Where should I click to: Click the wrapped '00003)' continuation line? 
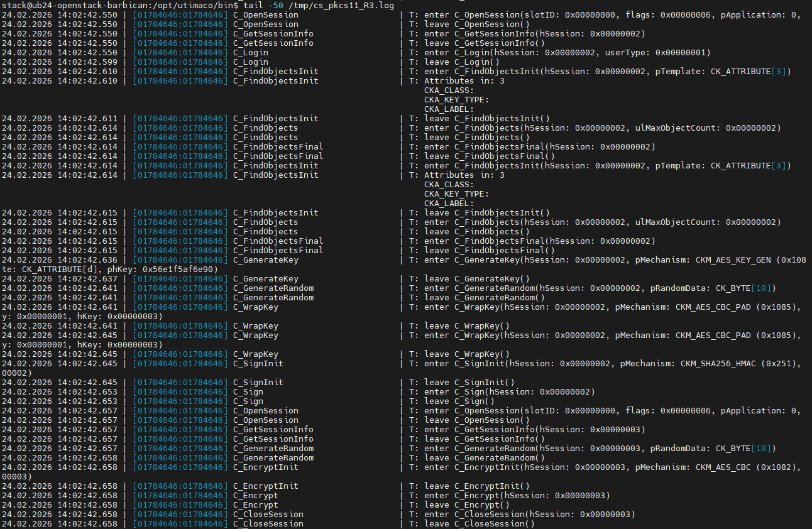point(16,477)
